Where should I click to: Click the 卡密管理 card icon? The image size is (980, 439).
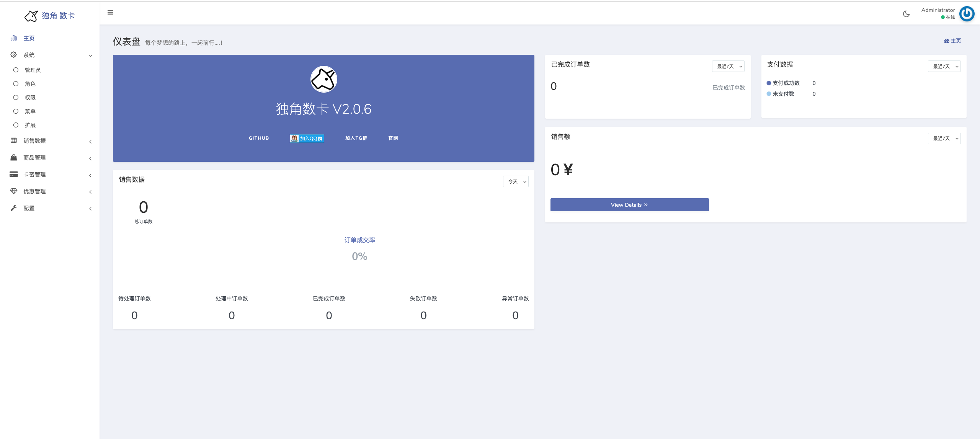pos(14,174)
